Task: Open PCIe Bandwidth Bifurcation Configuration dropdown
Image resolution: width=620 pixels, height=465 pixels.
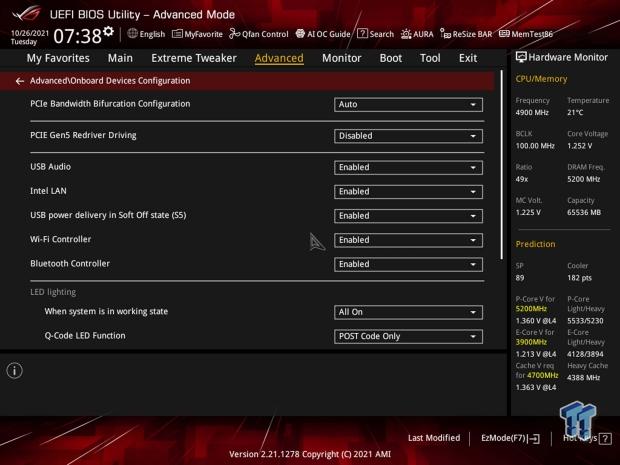Action: tap(408, 104)
